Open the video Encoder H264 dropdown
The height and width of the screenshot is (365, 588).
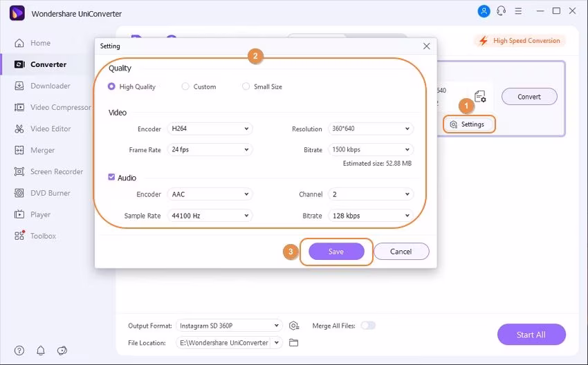(x=210, y=129)
